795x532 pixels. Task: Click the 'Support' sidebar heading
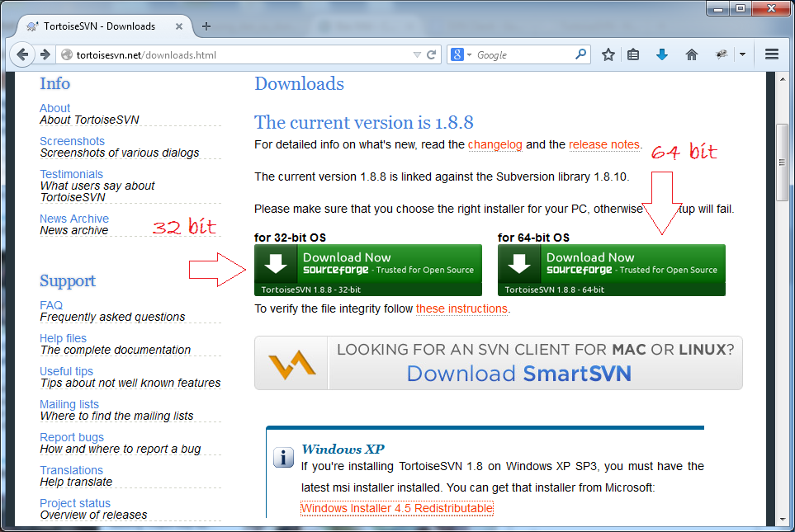68,280
